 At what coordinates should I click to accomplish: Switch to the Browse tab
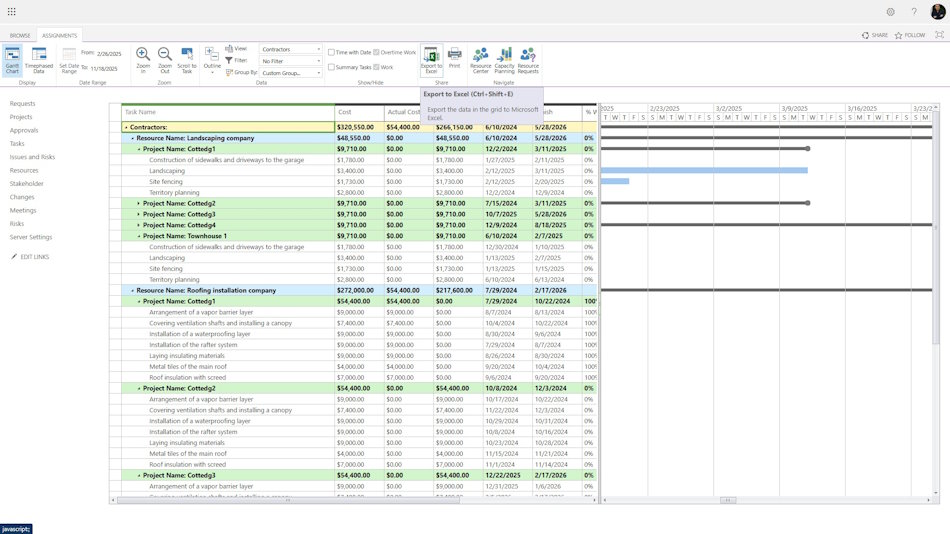tap(20, 35)
